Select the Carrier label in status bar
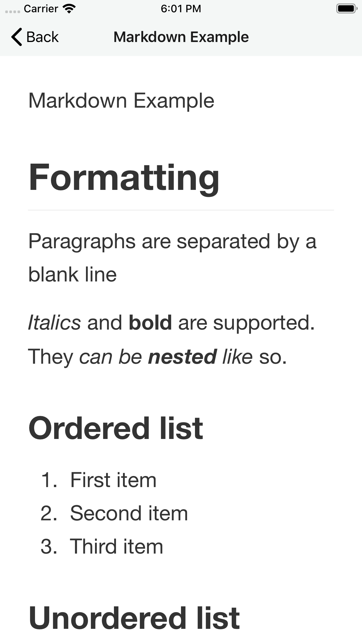The width and height of the screenshot is (362, 644). click(41, 8)
